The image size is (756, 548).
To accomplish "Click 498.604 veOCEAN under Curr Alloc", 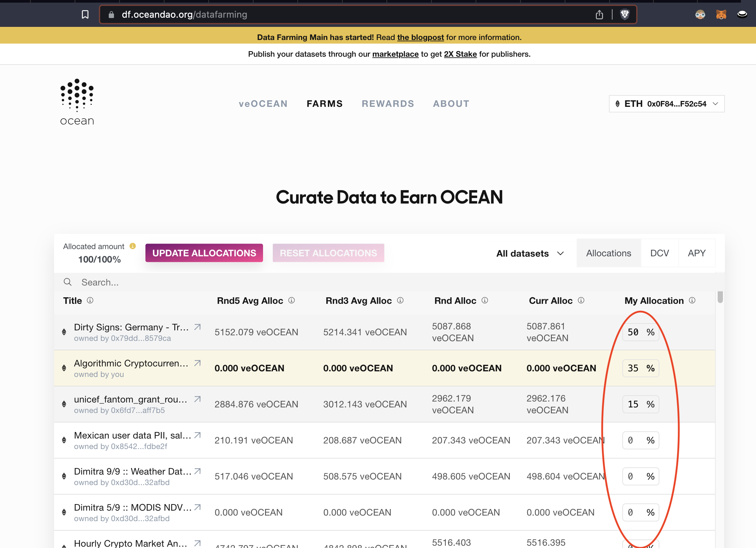I will tap(566, 476).
